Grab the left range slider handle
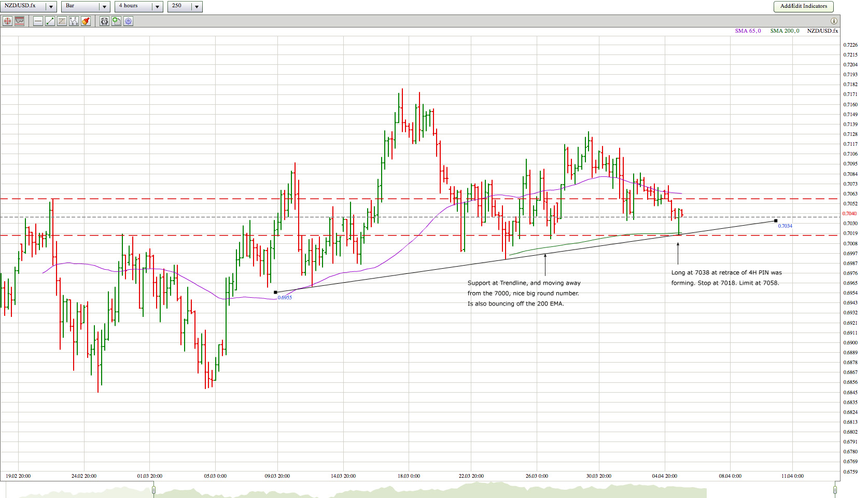 (153, 490)
